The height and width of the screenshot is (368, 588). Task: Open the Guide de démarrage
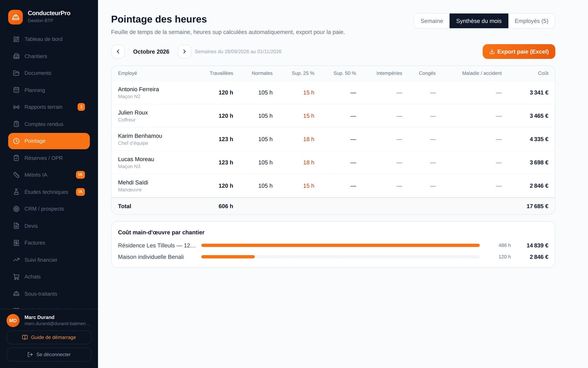pos(49,337)
